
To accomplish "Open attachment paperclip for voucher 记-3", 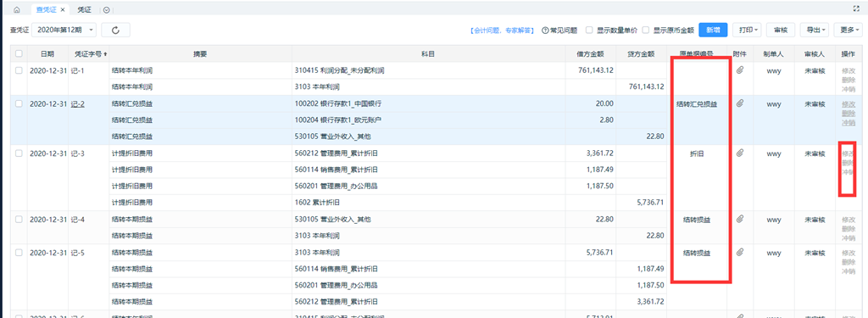I will pos(739,153).
